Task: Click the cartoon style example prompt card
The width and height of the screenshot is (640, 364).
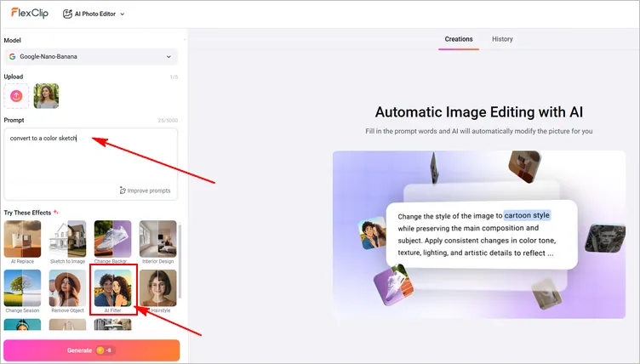Action: point(482,233)
